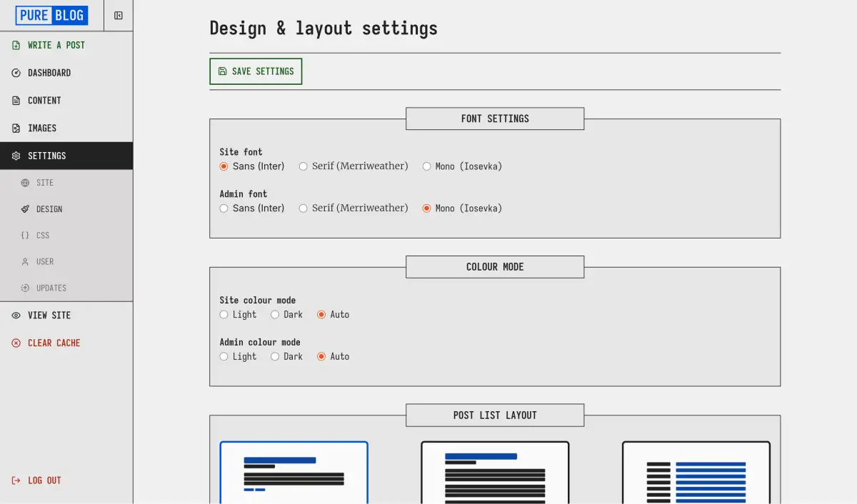Select Sans (Inter) for Site font

pos(224,166)
